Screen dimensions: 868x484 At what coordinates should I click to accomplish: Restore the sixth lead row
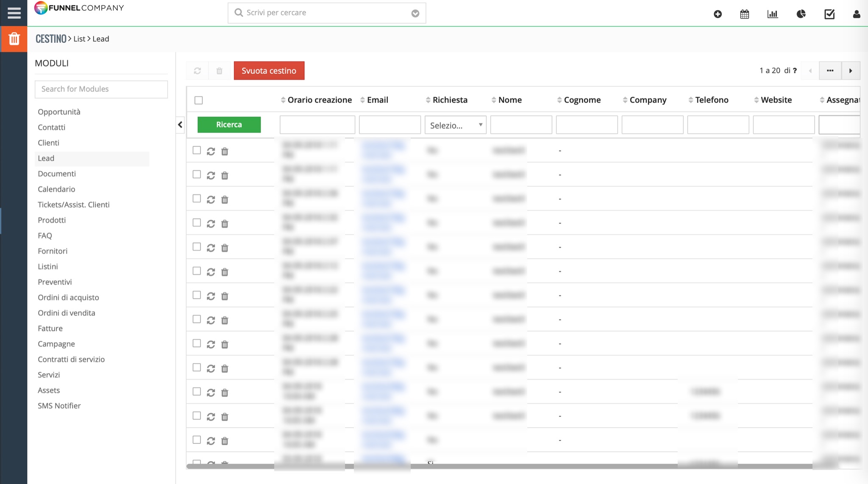click(211, 272)
